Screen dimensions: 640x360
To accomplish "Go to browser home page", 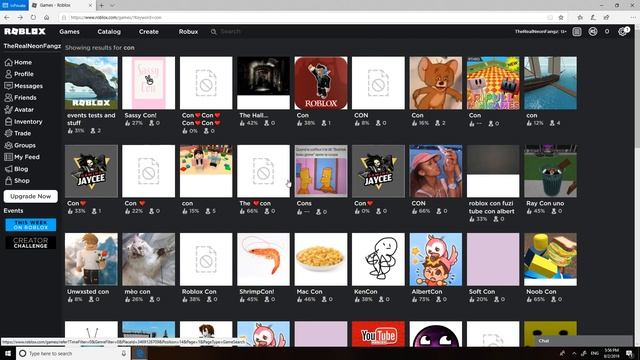I will 47,18.
